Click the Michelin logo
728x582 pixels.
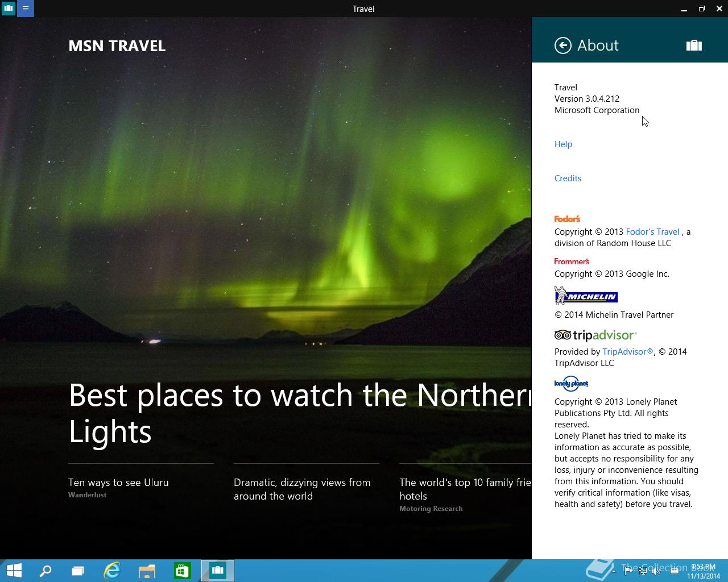[586, 296]
